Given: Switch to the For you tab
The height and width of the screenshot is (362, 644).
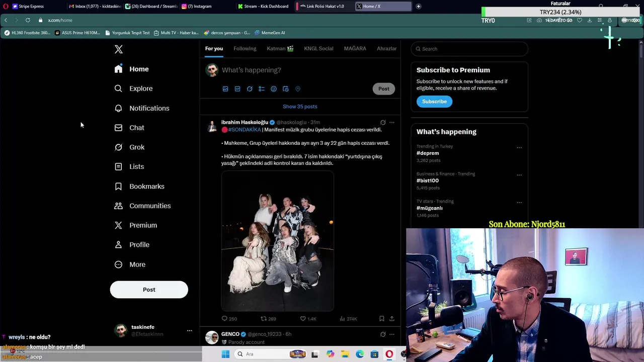Looking at the screenshot, I should [x=214, y=48].
